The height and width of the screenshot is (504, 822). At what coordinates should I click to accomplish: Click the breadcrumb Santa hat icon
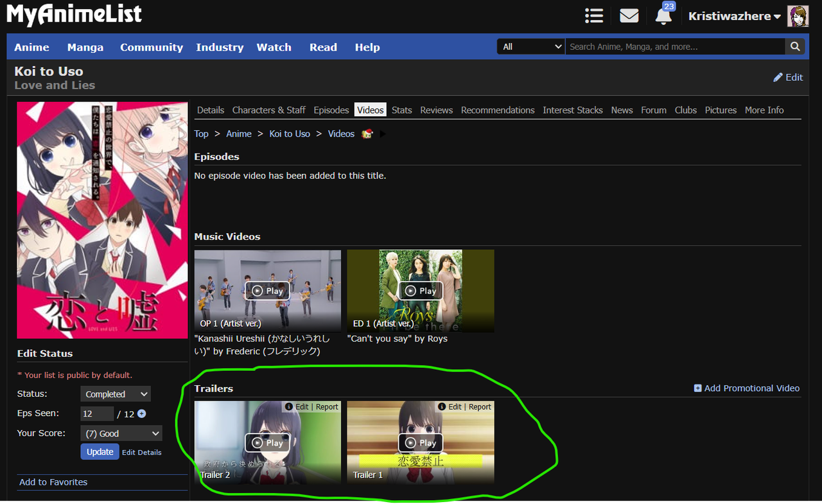point(367,134)
